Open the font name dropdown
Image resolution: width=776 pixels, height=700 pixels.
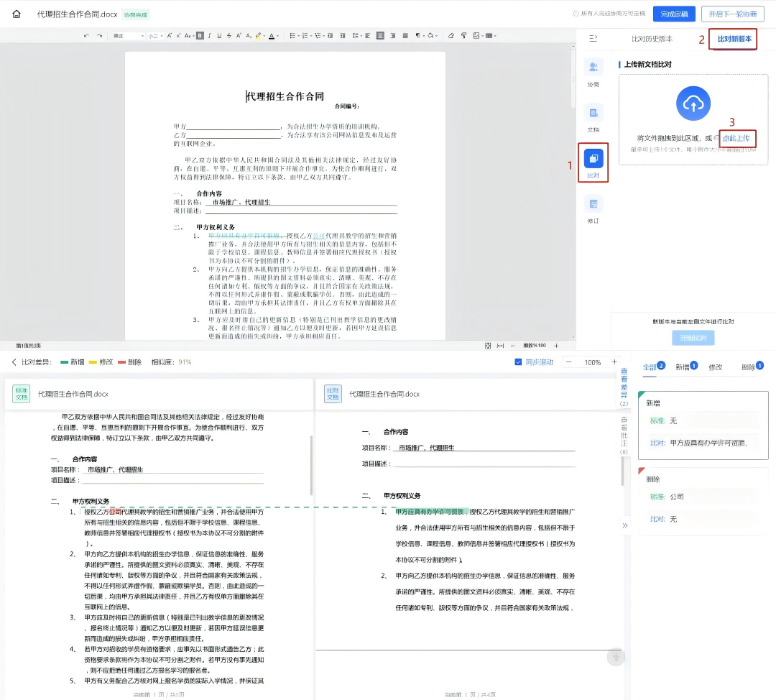pyautogui.click(x=128, y=35)
